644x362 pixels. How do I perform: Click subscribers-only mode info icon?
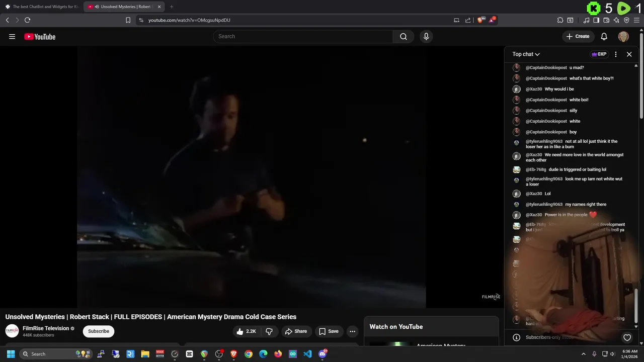coord(516,337)
